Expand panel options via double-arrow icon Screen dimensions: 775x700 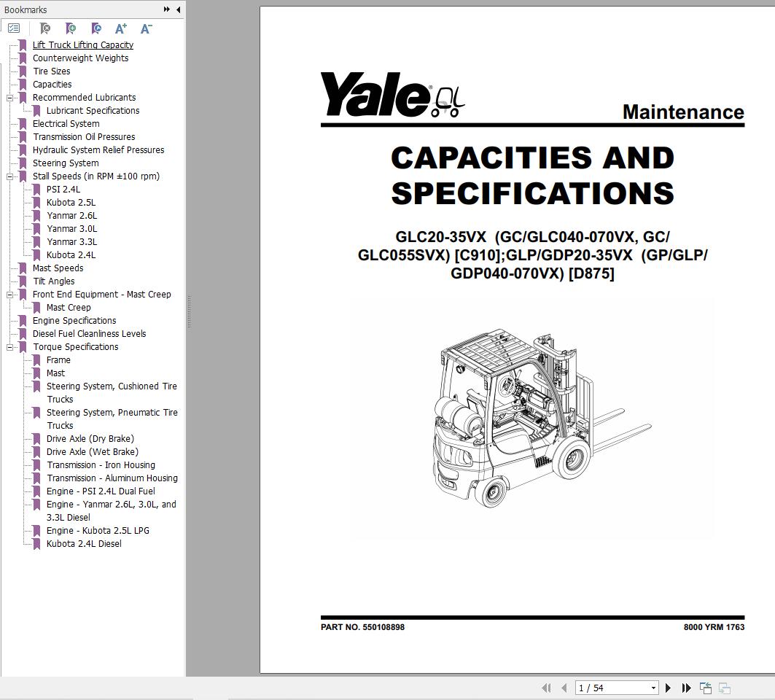click(166, 9)
